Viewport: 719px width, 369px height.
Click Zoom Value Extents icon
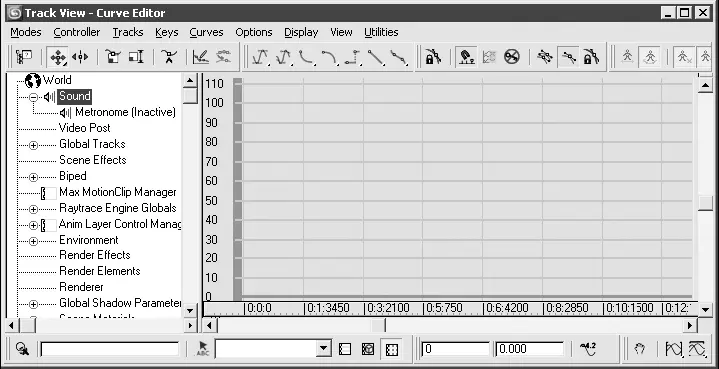tap(697, 349)
